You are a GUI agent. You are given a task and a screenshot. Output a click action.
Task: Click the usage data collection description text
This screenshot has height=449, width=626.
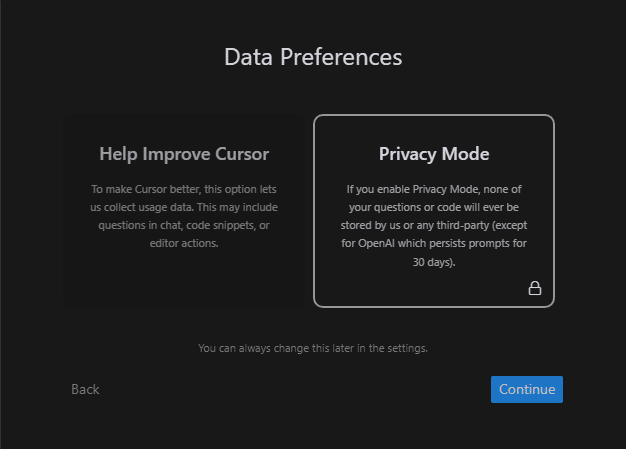184,216
